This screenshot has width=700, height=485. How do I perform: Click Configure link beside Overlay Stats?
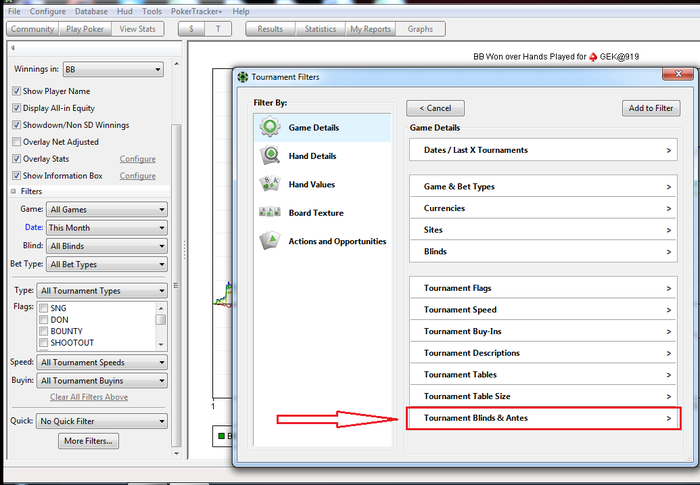[x=138, y=159]
